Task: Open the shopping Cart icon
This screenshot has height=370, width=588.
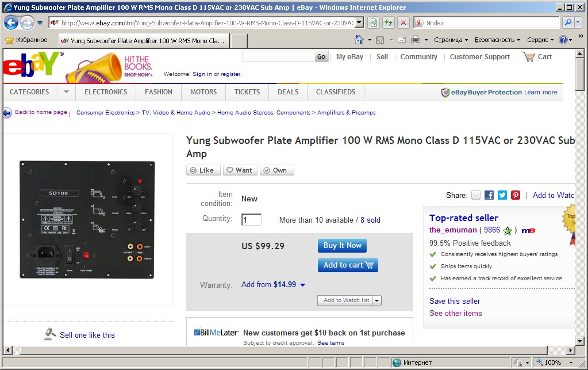Action: (529, 57)
